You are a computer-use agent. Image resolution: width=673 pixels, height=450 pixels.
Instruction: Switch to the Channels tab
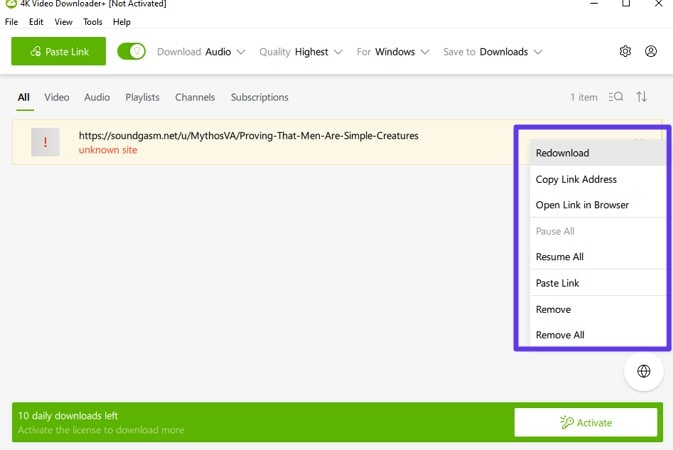click(x=195, y=97)
